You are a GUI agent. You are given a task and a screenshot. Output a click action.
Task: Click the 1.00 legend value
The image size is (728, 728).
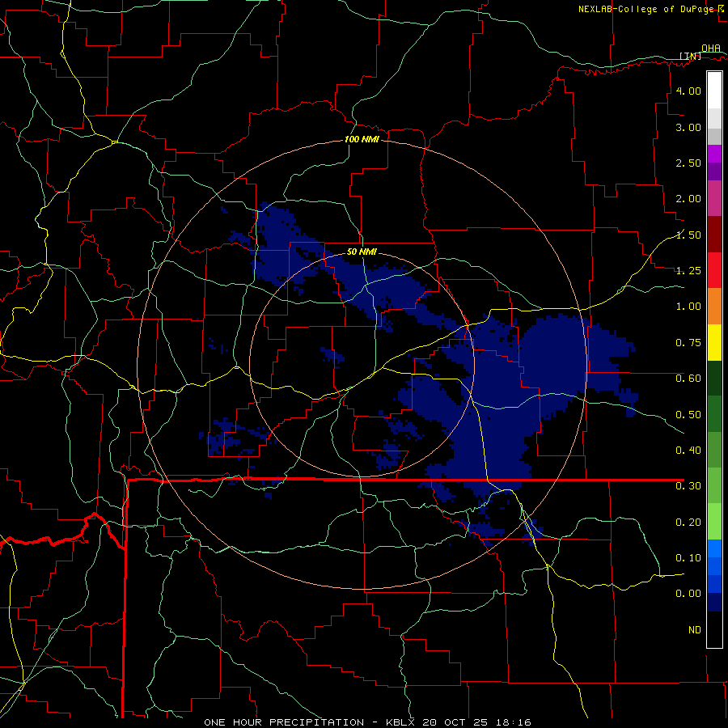coord(688,307)
